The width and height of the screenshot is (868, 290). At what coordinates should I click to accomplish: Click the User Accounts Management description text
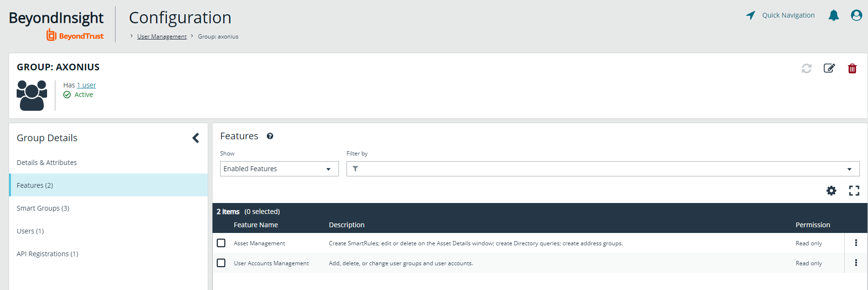(x=401, y=263)
